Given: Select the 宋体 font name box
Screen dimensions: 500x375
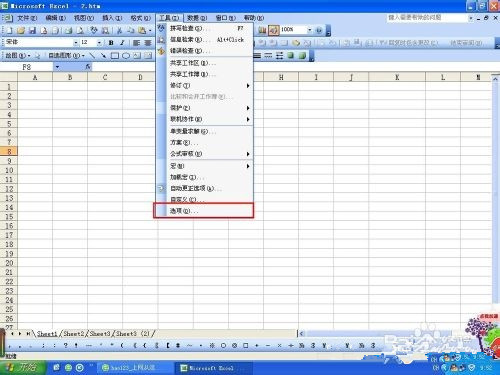Looking at the screenshot, I should pos(39,42).
